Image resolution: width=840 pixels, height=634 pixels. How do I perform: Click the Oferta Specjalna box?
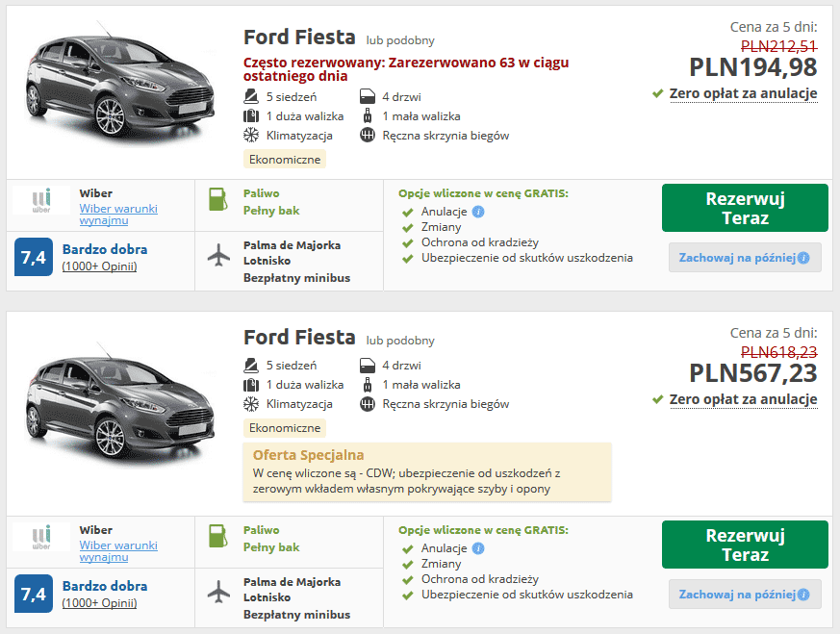click(427, 472)
